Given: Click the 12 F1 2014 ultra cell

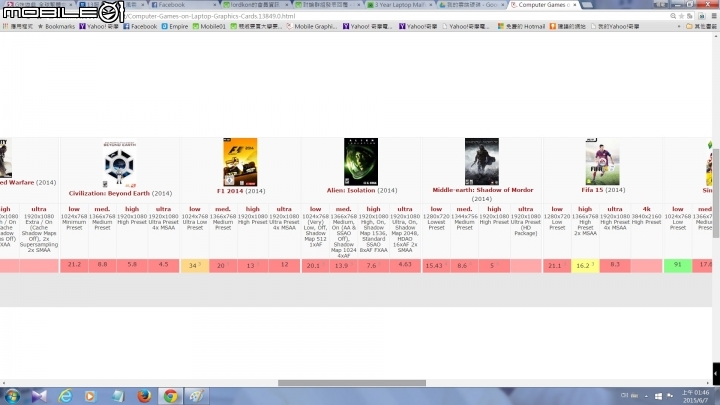Looking at the screenshot, I should 284,265.
